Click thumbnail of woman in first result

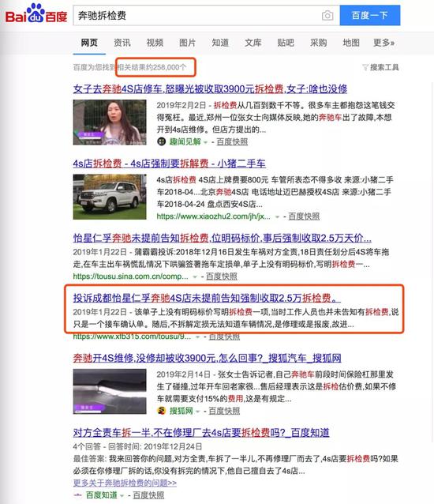[110, 122]
